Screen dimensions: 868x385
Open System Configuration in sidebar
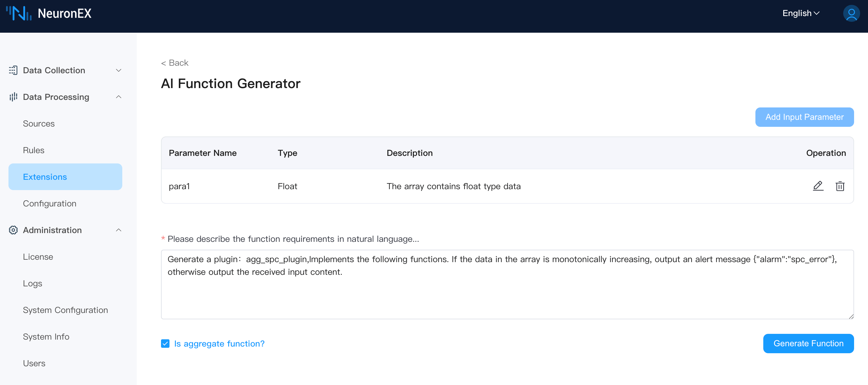tap(65, 310)
